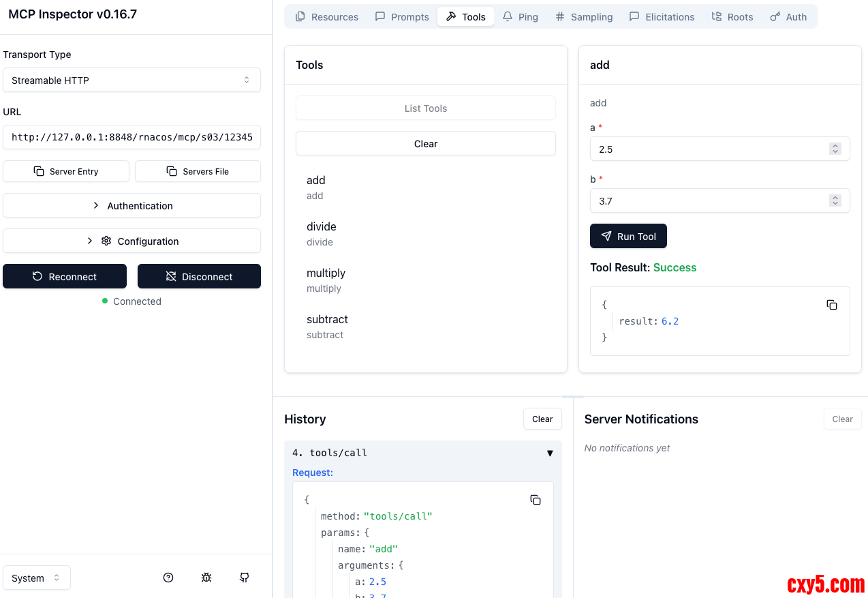
Task: Copy the Servers File configuration
Action: pos(198,171)
